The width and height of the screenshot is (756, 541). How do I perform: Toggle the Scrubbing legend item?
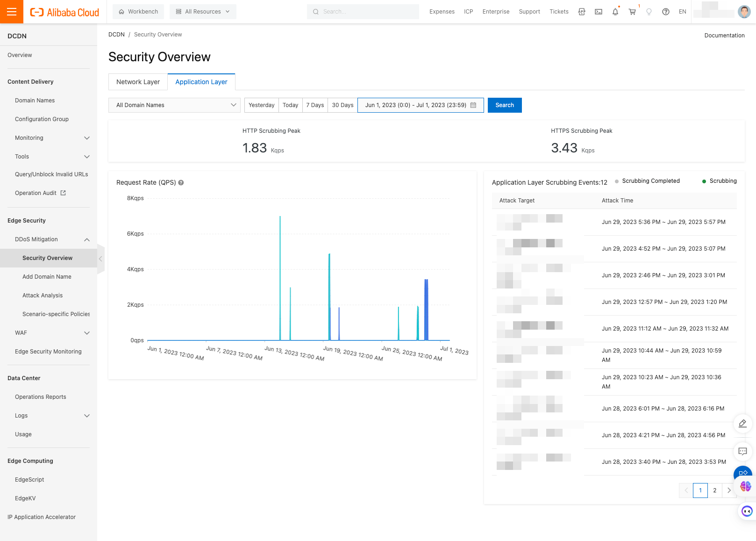pyautogui.click(x=720, y=181)
